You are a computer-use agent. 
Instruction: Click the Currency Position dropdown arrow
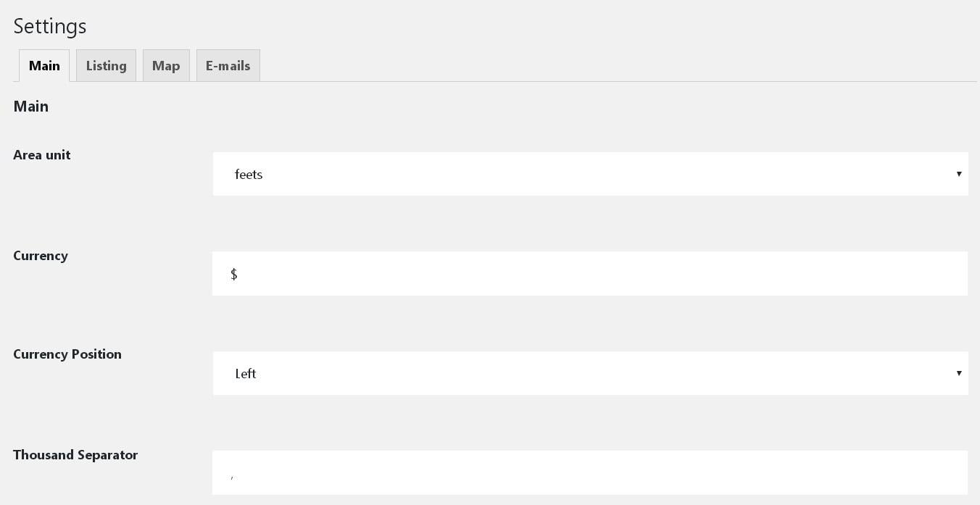coord(958,373)
